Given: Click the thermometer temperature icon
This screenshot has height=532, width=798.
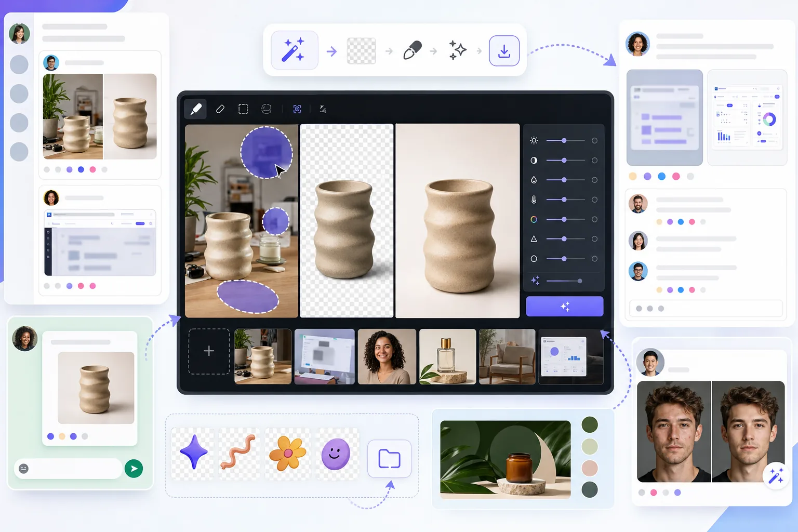Looking at the screenshot, I should coord(534,199).
